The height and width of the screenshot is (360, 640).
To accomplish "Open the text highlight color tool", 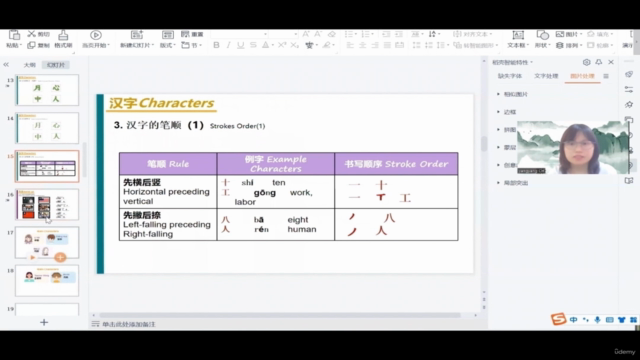I will (x=327, y=45).
